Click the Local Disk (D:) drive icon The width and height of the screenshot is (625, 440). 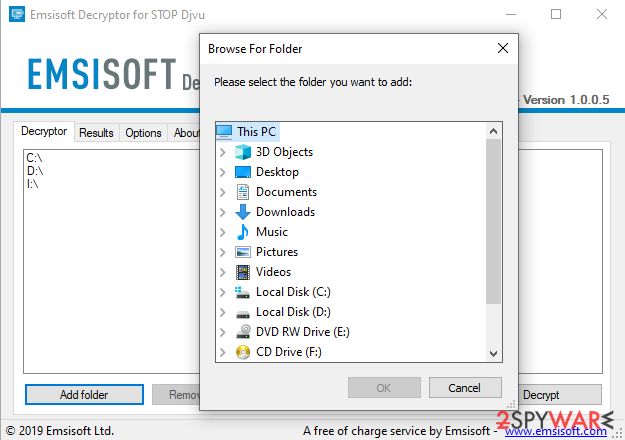tap(243, 314)
